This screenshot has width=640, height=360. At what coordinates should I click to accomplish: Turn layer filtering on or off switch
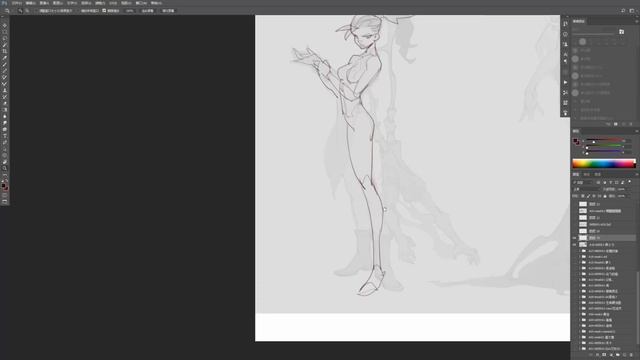pyautogui.click(x=629, y=182)
